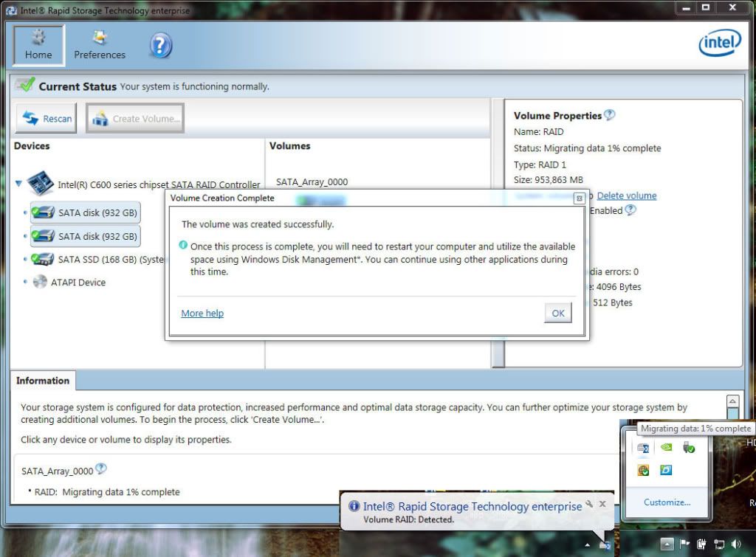This screenshot has width=756, height=557.
Task: Toggle the hidden icons arrow in taskbar
Action: [x=667, y=544]
